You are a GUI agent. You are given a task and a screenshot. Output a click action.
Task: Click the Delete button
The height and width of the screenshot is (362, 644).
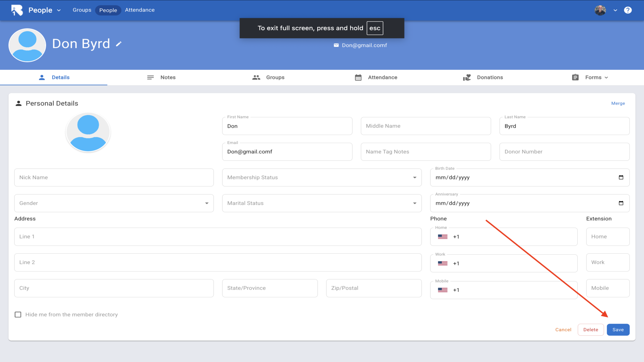pos(590,329)
